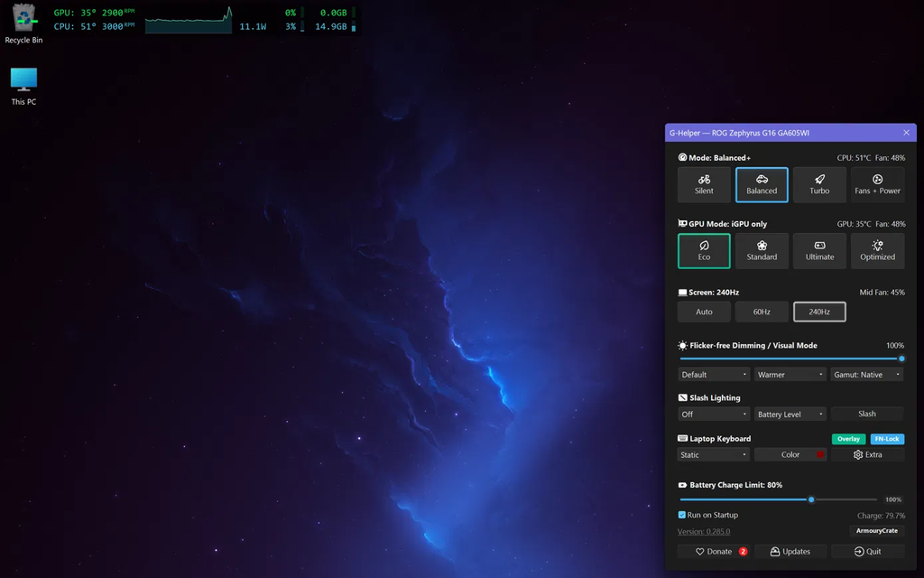
Task: Click the "Mode: Balanced+" heading
Action: pos(719,158)
